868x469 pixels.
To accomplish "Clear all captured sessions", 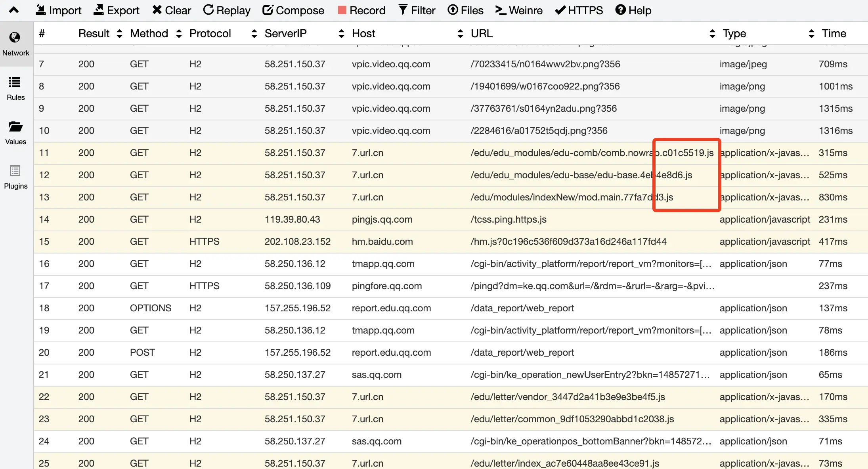I will (x=172, y=10).
